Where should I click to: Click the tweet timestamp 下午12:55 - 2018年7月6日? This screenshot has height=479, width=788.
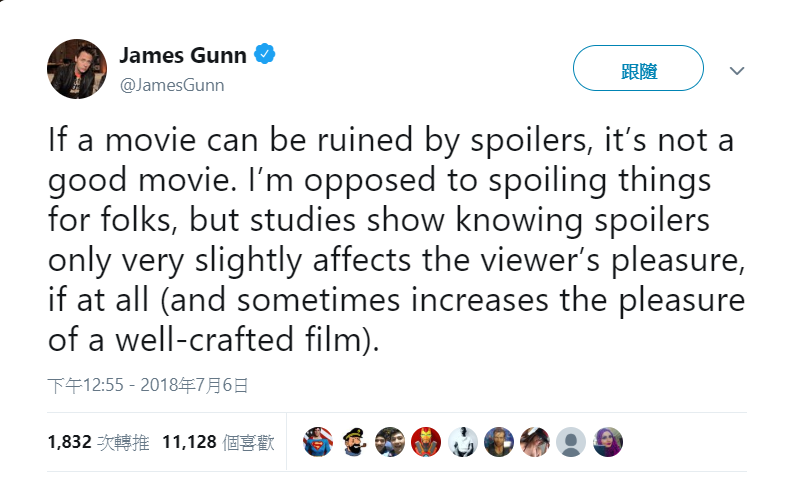pos(147,384)
